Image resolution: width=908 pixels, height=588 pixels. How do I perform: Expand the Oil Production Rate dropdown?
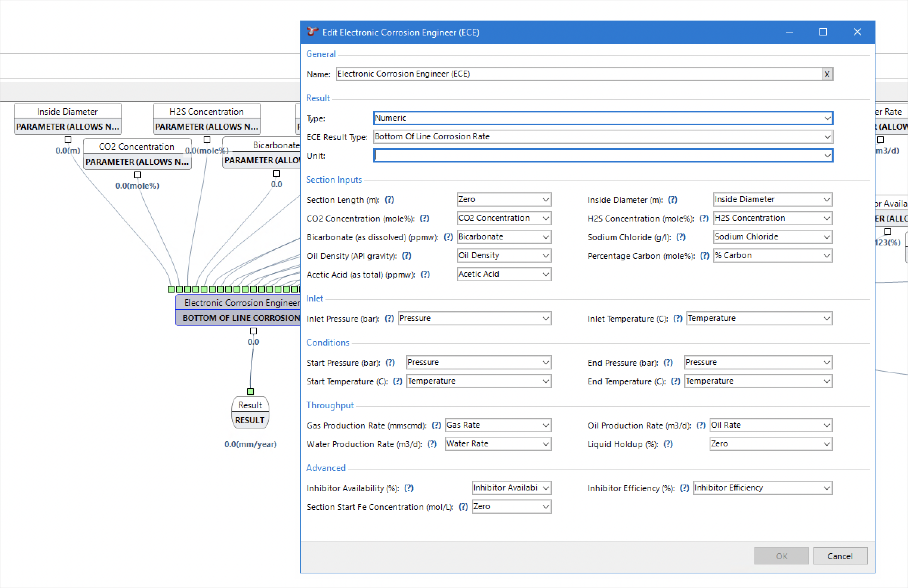click(827, 425)
